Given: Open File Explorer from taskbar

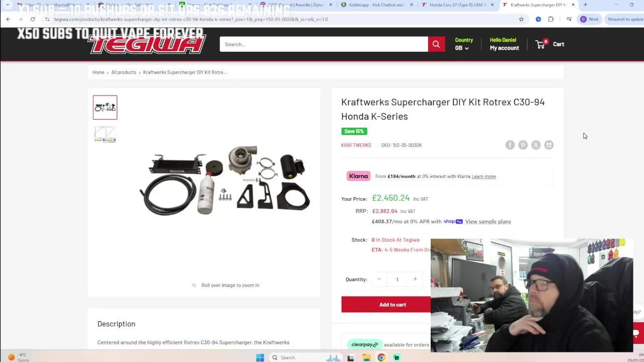Looking at the screenshot, I should (x=366, y=357).
